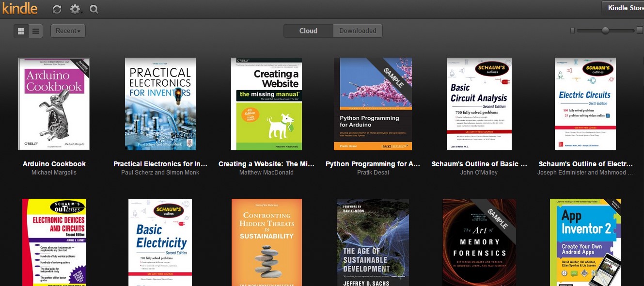Open Practical Electronics for Inventors cover
The width and height of the screenshot is (644, 286).
point(160,104)
